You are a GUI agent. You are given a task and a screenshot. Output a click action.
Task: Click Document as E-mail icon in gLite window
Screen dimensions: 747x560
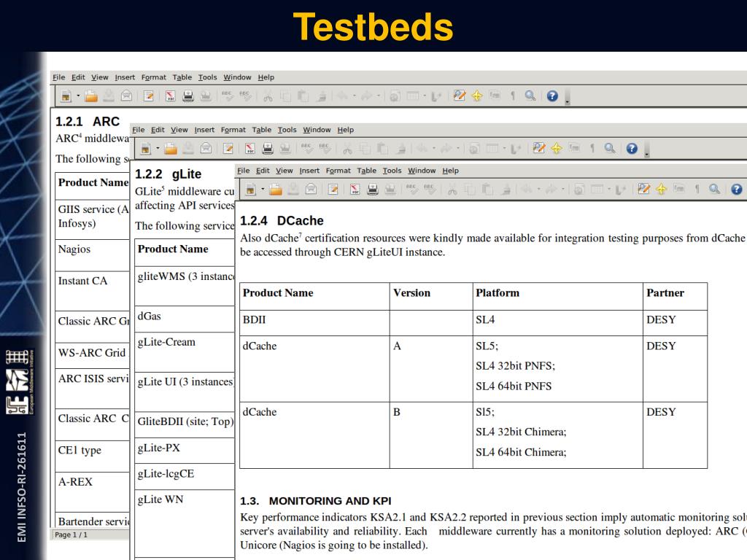click(206, 149)
